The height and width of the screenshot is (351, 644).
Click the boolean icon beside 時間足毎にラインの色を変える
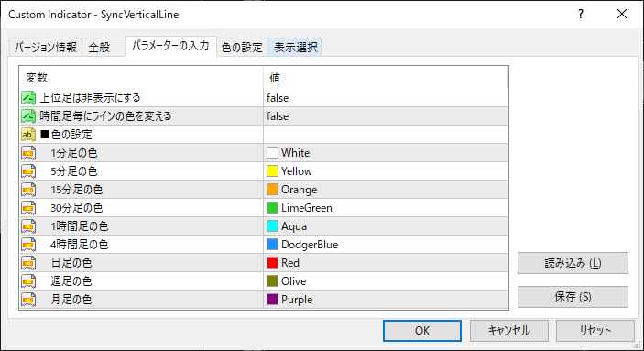(28, 116)
